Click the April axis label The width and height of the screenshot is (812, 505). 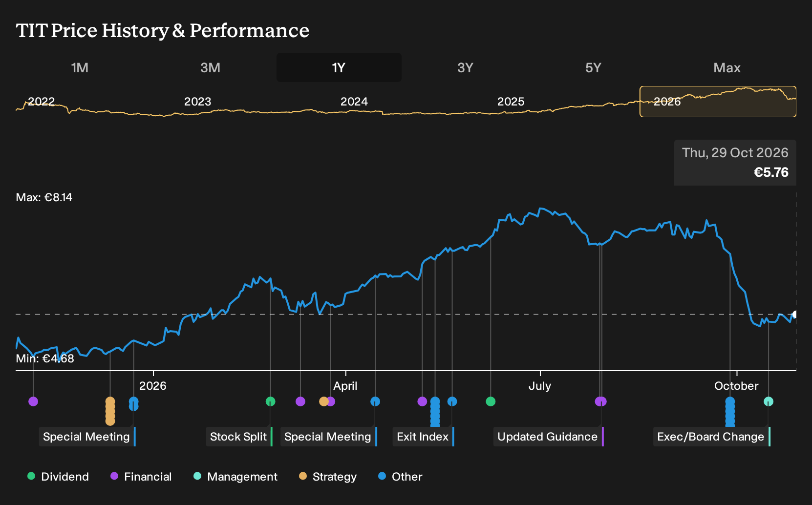click(x=345, y=386)
